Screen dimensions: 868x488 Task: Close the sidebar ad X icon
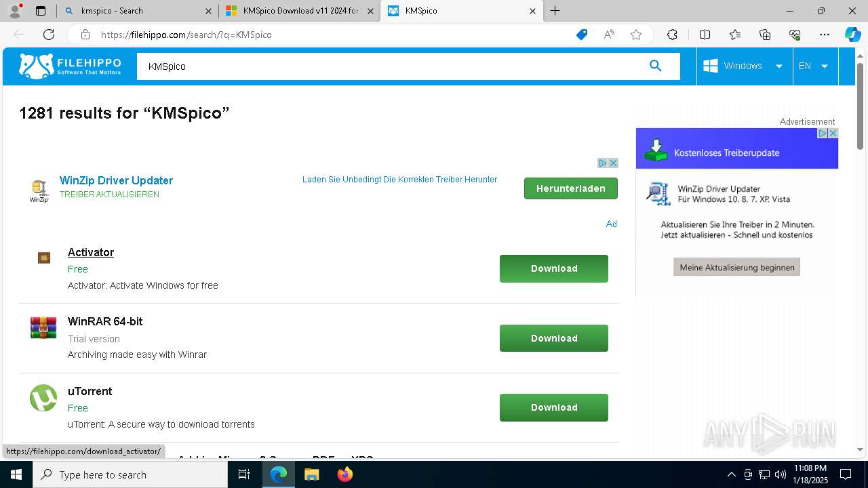[x=833, y=133]
